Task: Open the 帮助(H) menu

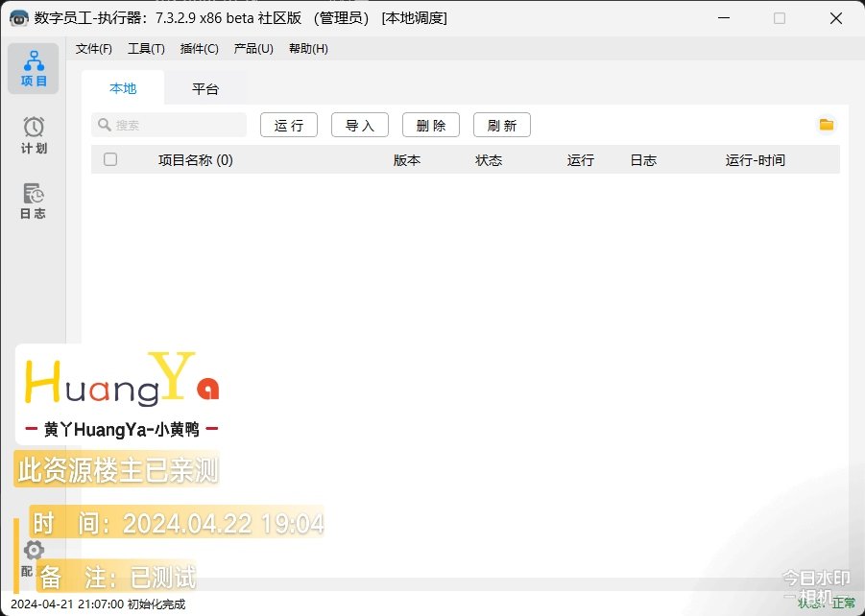Action: pos(308,49)
